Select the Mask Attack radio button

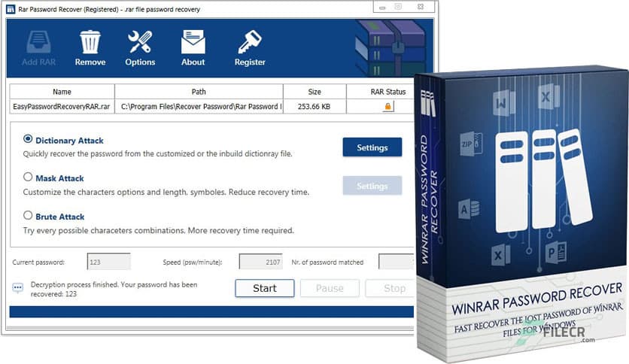[x=28, y=177]
